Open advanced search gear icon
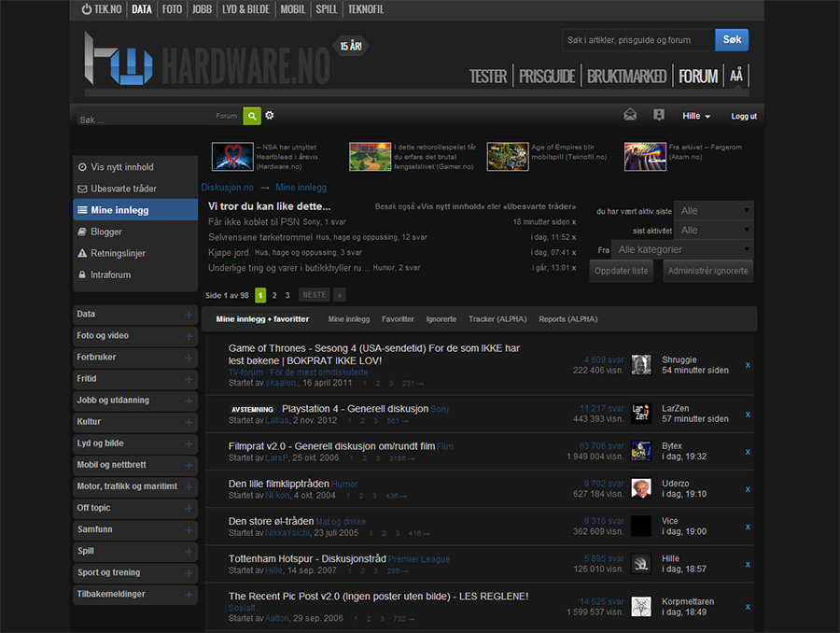 [270, 116]
